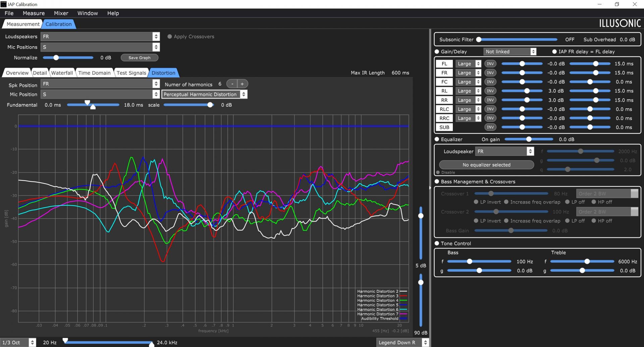Image resolution: width=644 pixels, height=347 pixels.
Task: Toggle Crossover 2 HP off
Action: point(594,221)
